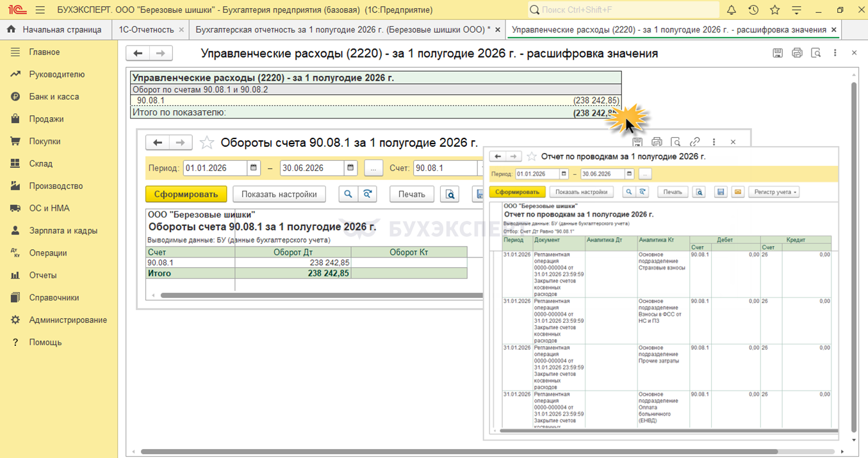Open Зарплата и кадры section

click(63, 231)
